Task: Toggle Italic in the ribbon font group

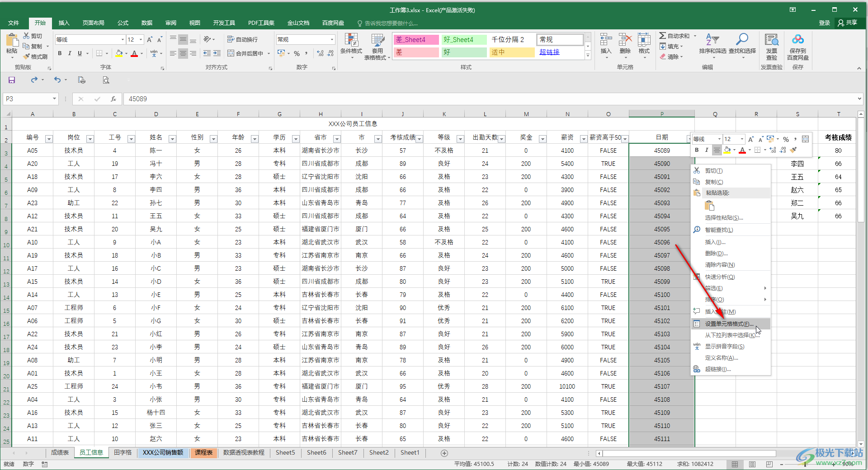Action: click(70, 53)
